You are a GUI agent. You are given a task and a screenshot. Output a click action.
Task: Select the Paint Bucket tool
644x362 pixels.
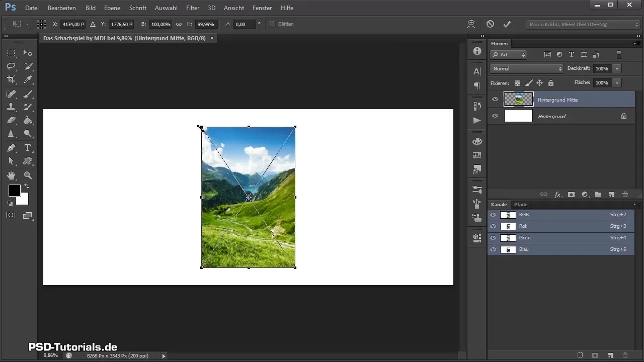[x=28, y=120]
